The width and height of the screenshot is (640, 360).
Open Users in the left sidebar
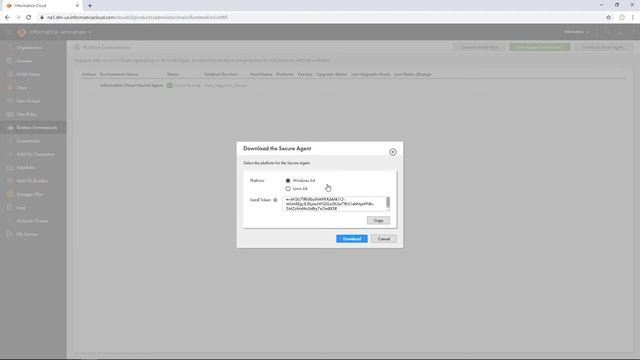(22, 88)
